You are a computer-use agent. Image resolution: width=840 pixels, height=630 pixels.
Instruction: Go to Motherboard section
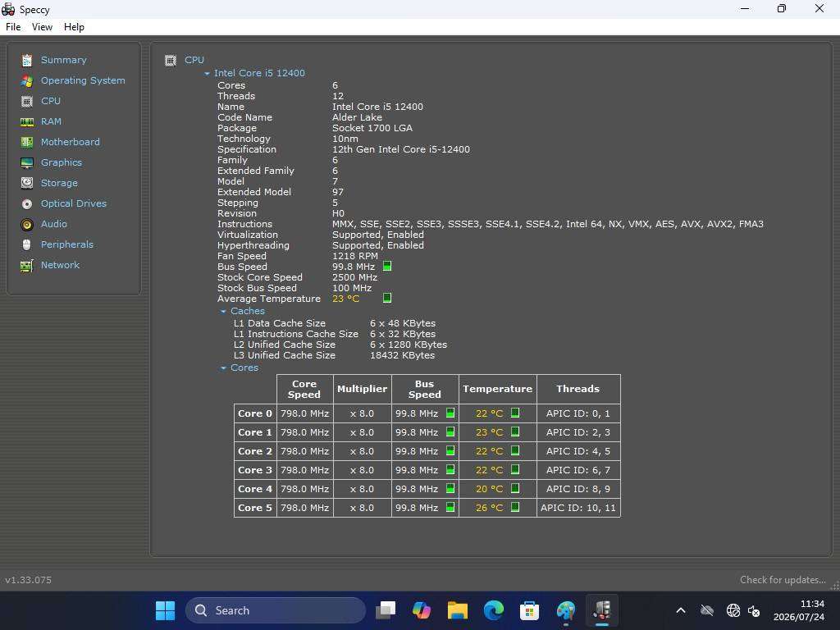coord(71,142)
